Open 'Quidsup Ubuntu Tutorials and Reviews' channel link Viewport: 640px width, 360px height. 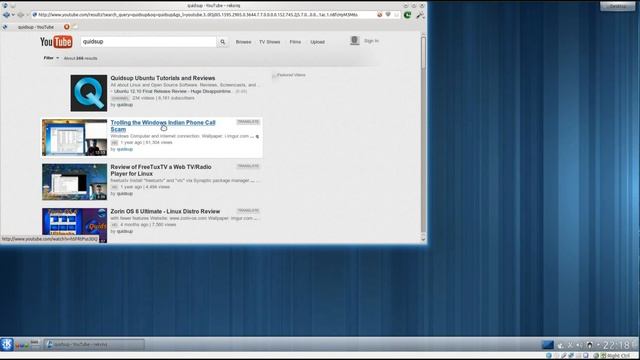coord(162,78)
